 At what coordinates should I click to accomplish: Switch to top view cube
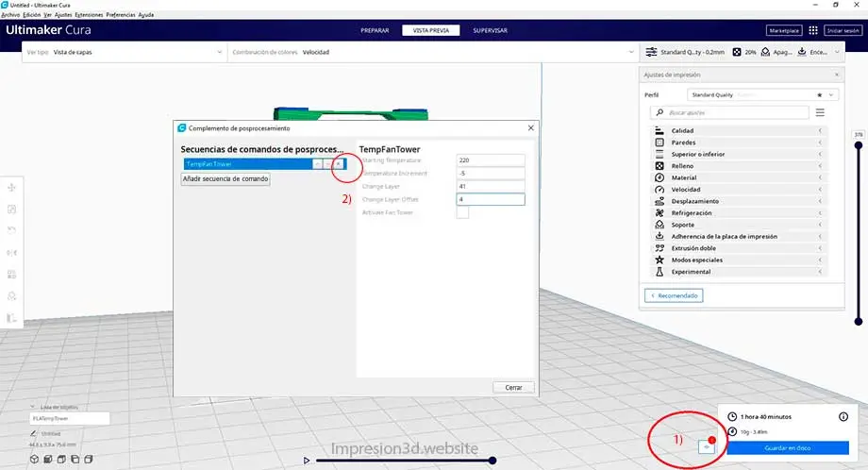tap(61, 459)
